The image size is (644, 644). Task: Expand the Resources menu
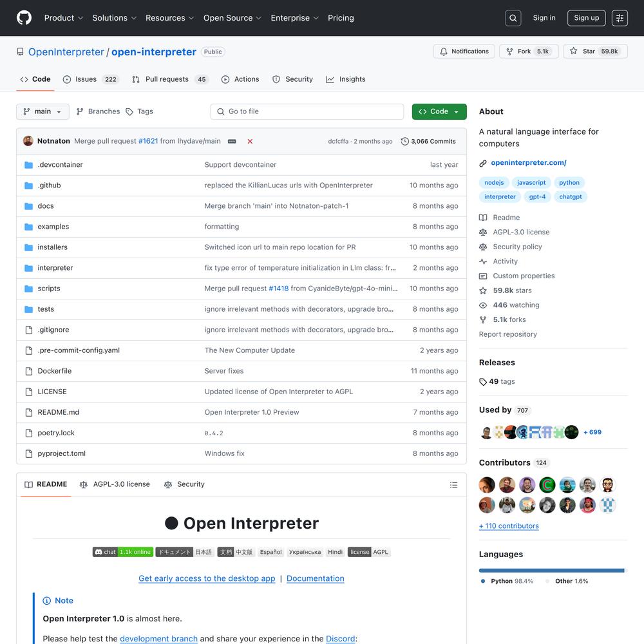coord(169,18)
